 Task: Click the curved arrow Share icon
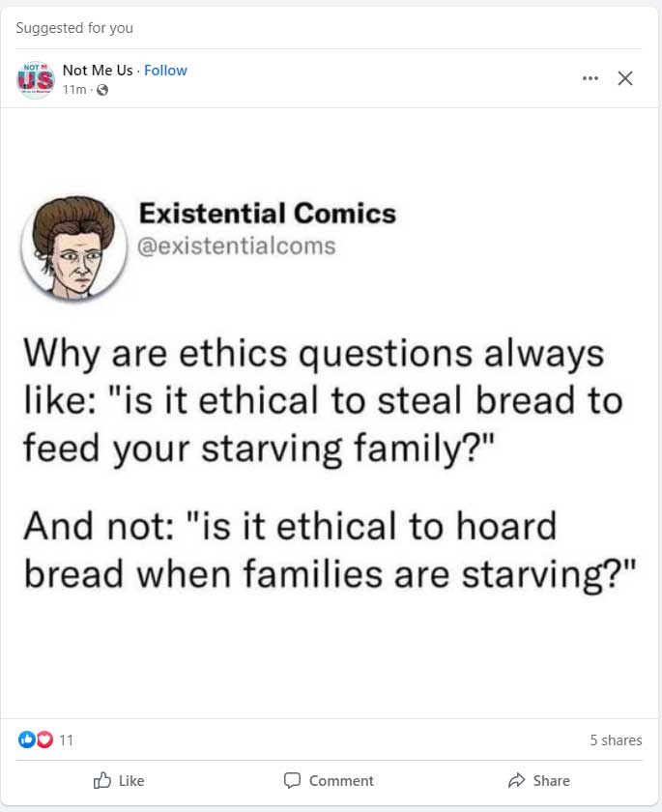517,780
